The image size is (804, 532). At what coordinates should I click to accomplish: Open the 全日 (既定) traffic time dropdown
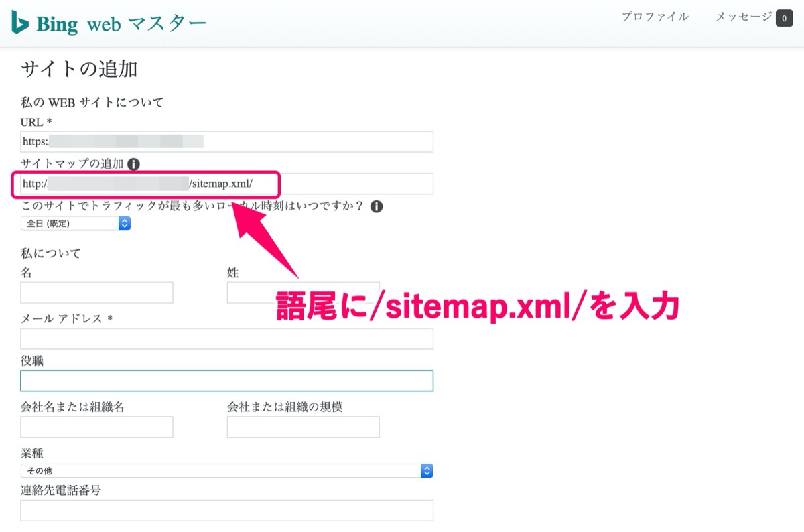point(76,224)
